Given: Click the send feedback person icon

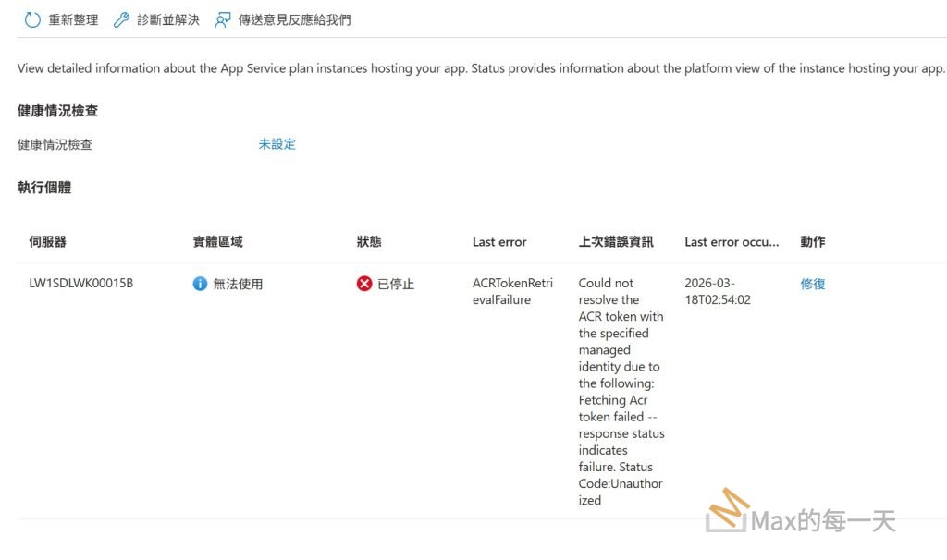Looking at the screenshot, I should 223,19.
